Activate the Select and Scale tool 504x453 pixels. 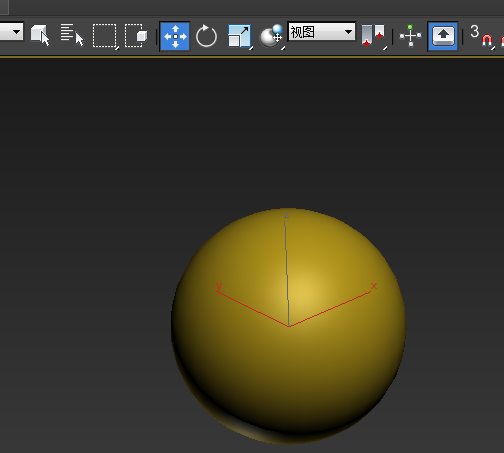pos(240,36)
